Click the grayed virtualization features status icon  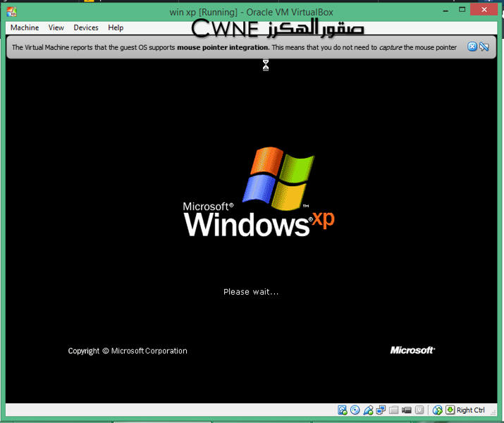click(419, 410)
